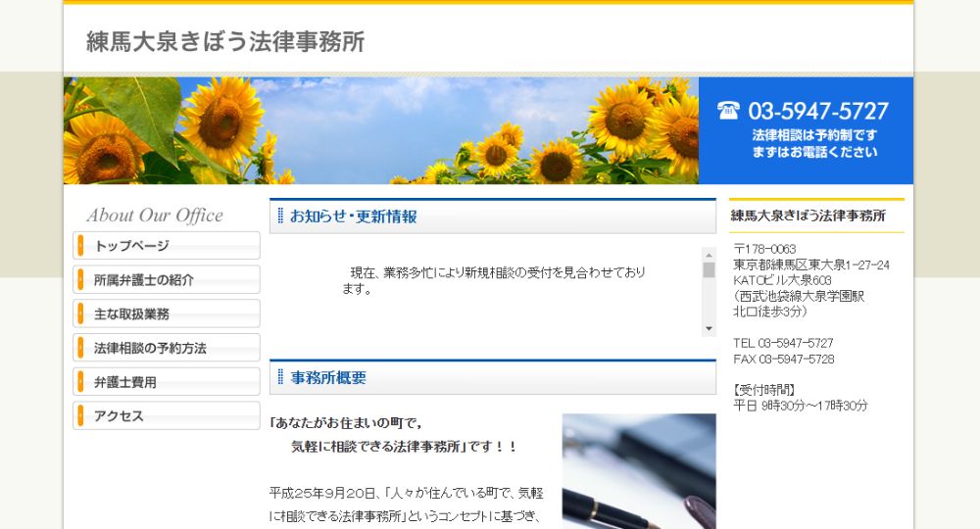
Task: Click the site title 練馬大泉きぼう法律事務所 at top
Action: (x=225, y=42)
